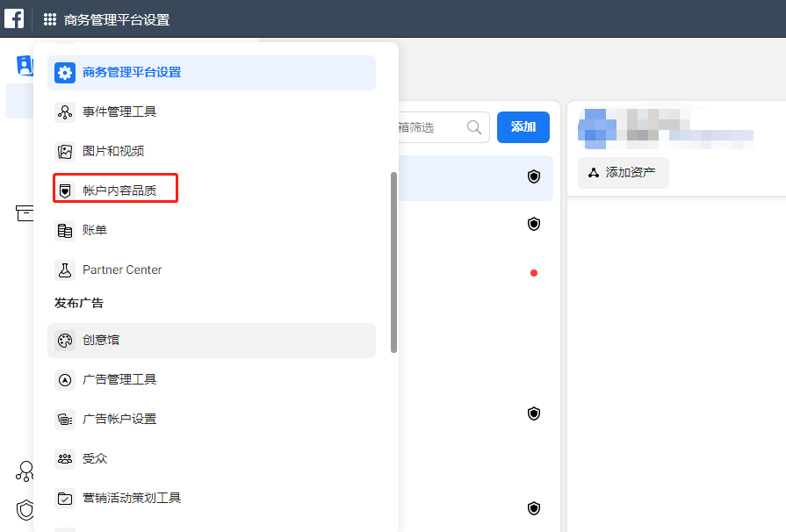786x532 pixels.
Task: Click the Facebook logo in the top bar
Action: (x=14, y=18)
